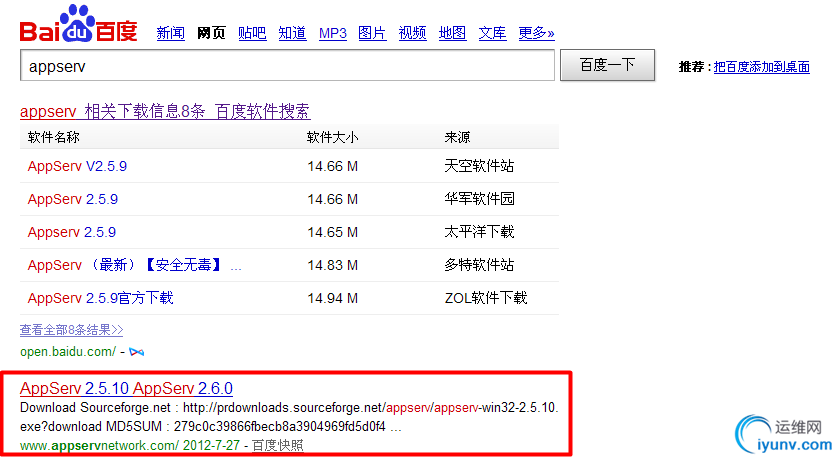The height and width of the screenshot is (461, 838).
Task: Click the 14.66 M size in AppServ V2.5.9 row
Action: coord(332,167)
